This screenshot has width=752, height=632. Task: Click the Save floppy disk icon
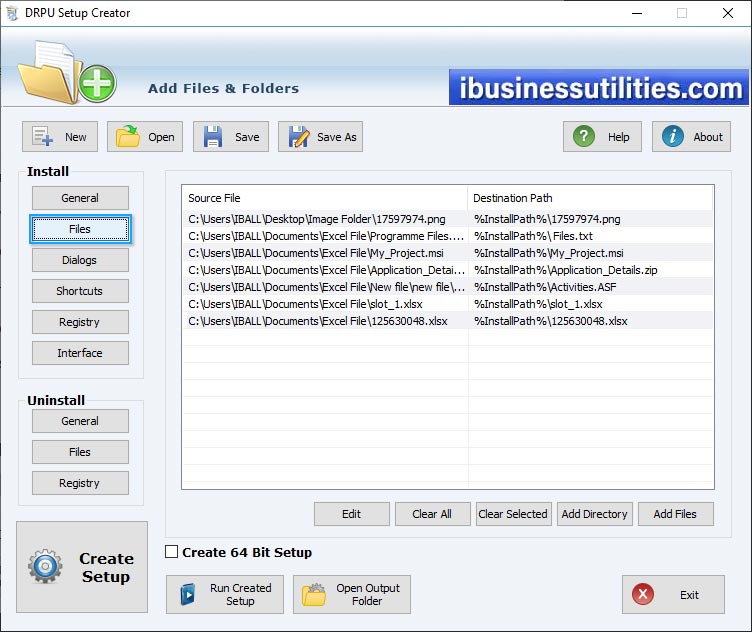point(212,137)
